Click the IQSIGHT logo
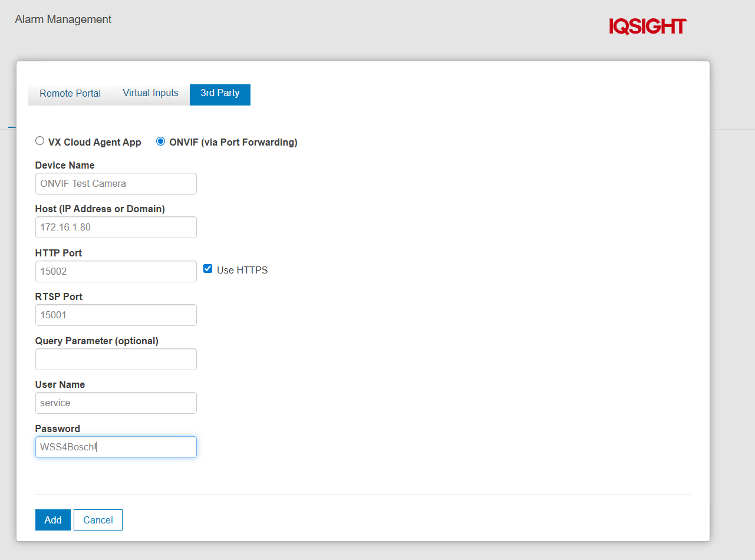This screenshot has height=560, width=755. [x=647, y=27]
